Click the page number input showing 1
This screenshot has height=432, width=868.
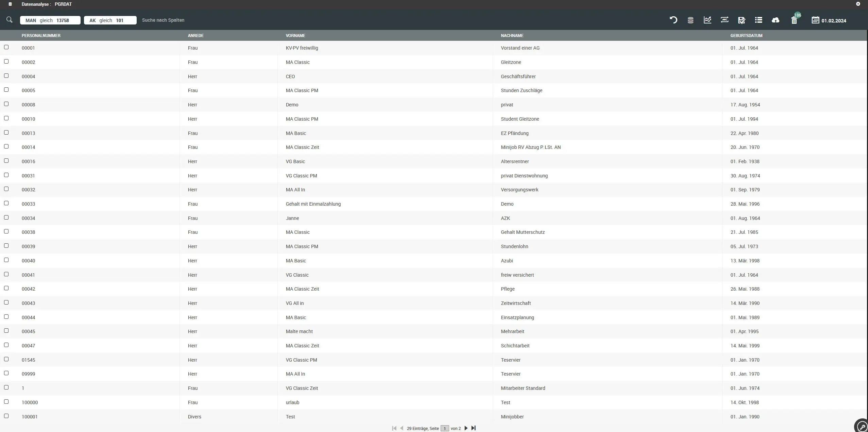tap(444, 428)
